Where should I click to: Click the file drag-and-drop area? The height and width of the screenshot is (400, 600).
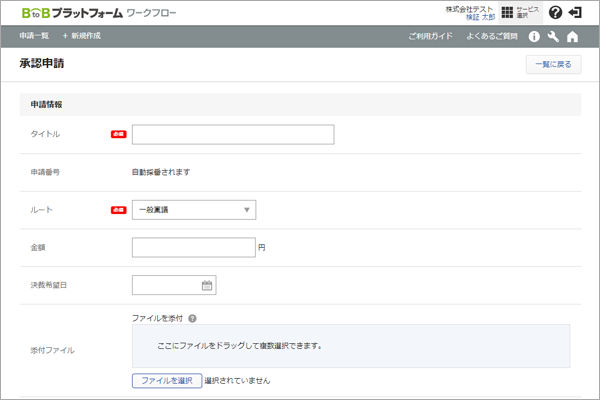click(350, 346)
